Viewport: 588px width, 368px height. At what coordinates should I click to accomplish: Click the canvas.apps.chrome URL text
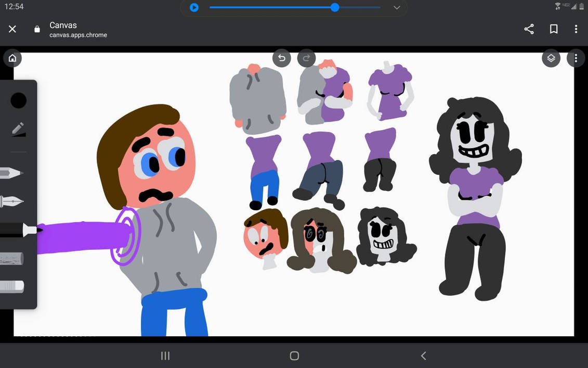point(79,35)
